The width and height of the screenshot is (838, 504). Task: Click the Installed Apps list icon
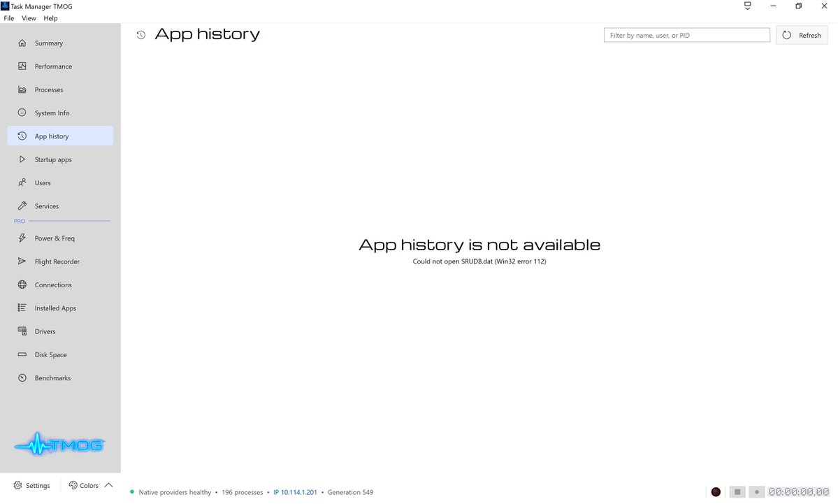tap(22, 308)
